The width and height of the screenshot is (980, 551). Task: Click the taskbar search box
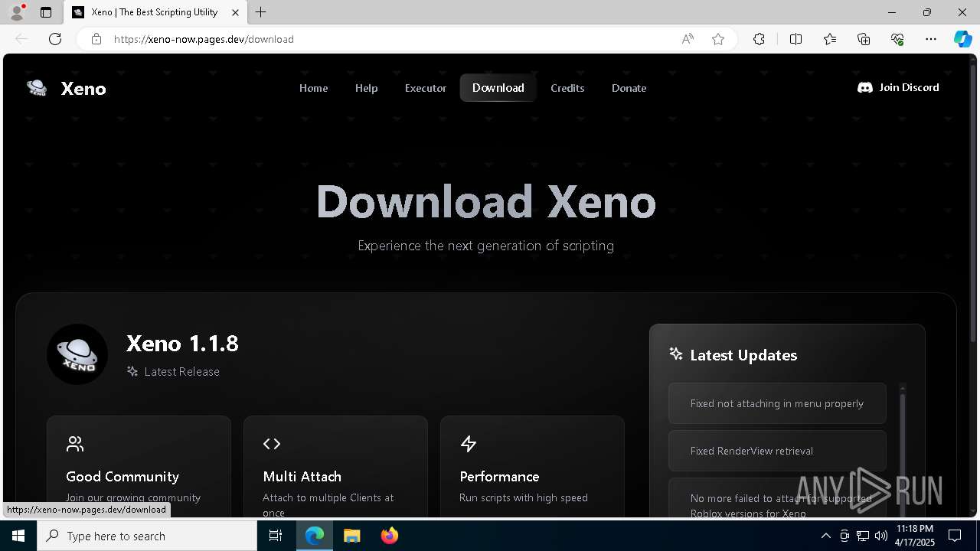(147, 536)
